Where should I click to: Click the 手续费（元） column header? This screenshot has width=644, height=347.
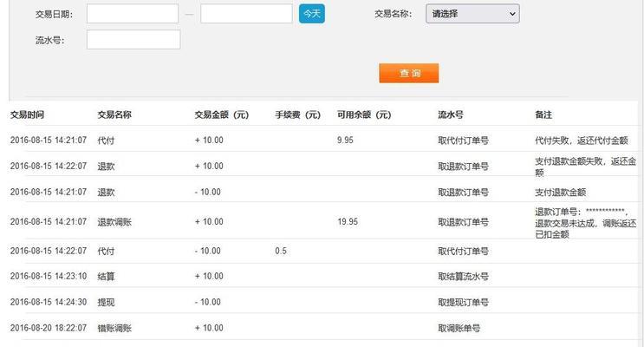pyautogui.click(x=298, y=115)
